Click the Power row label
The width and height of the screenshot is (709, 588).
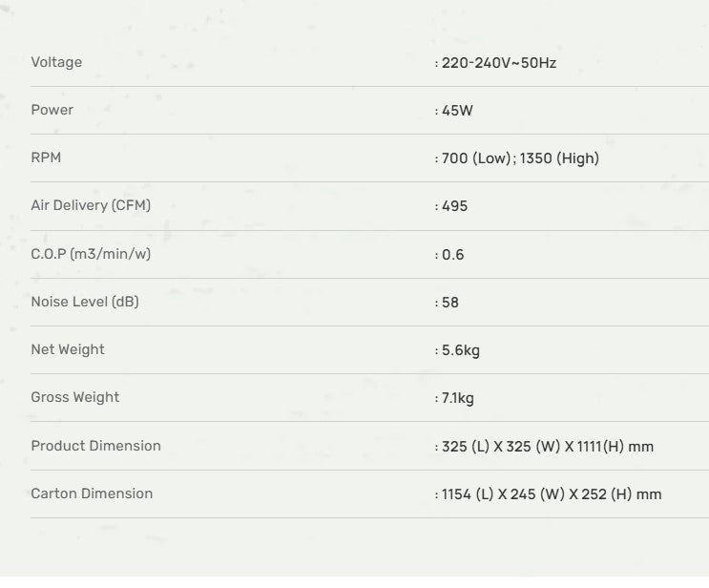click(52, 110)
